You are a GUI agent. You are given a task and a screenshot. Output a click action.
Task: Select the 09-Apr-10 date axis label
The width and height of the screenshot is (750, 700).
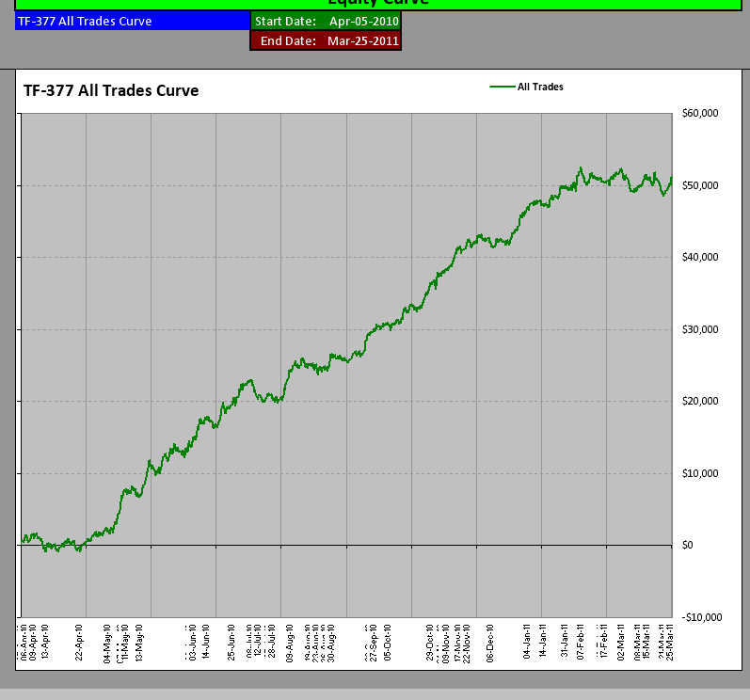coord(33,643)
